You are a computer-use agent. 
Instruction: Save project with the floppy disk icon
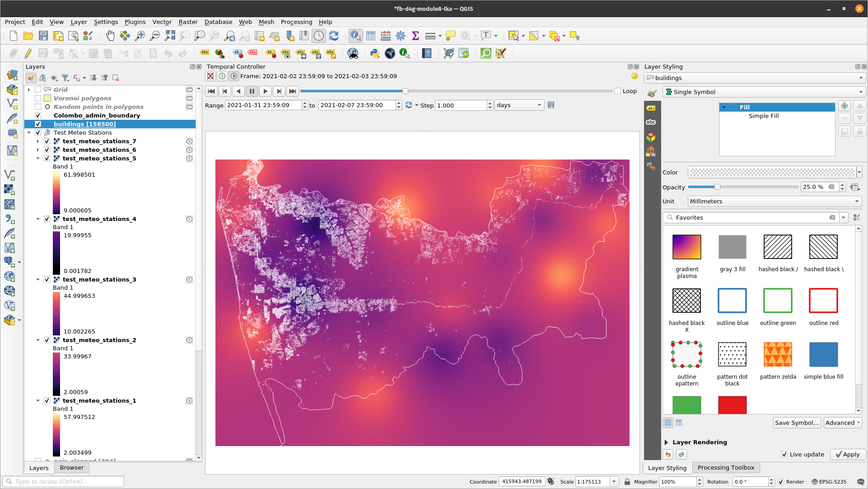click(43, 36)
